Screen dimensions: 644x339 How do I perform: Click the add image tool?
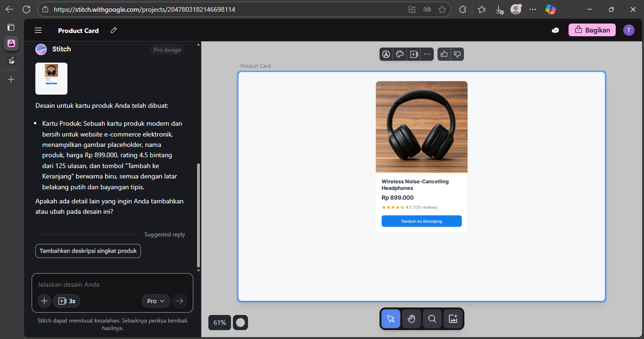[x=453, y=319]
